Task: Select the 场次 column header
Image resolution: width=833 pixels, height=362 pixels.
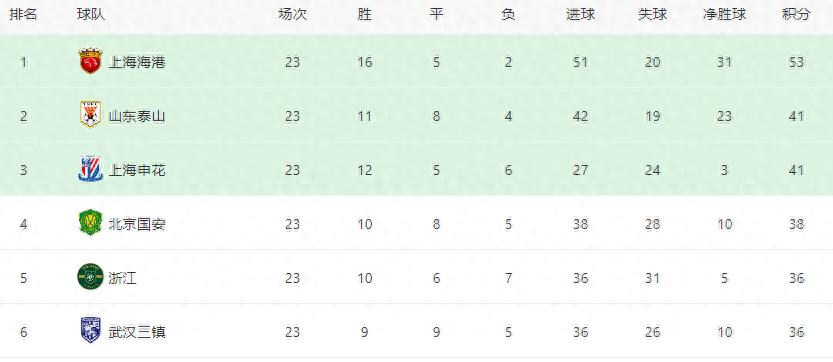Action: tap(293, 14)
